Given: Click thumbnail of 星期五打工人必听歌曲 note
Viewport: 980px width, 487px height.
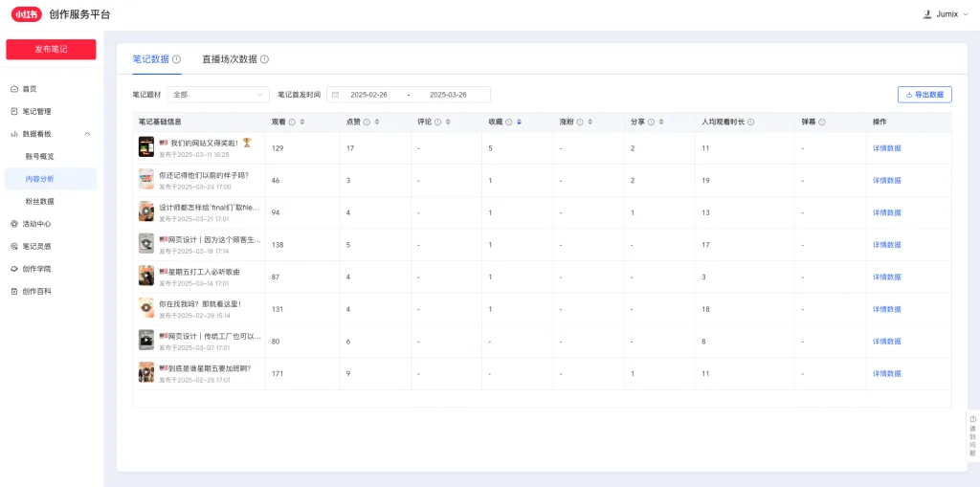Looking at the screenshot, I should 146,276.
